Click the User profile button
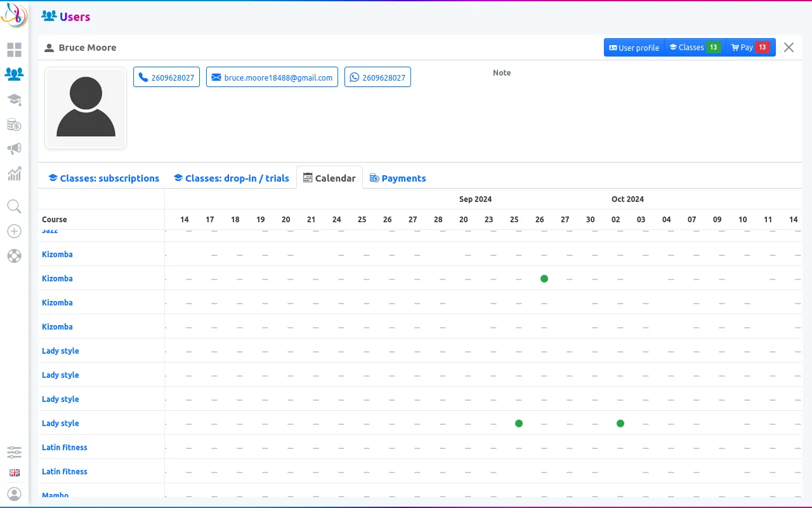Image resolution: width=812 pixels, height=508 pixels. point(634,48)
